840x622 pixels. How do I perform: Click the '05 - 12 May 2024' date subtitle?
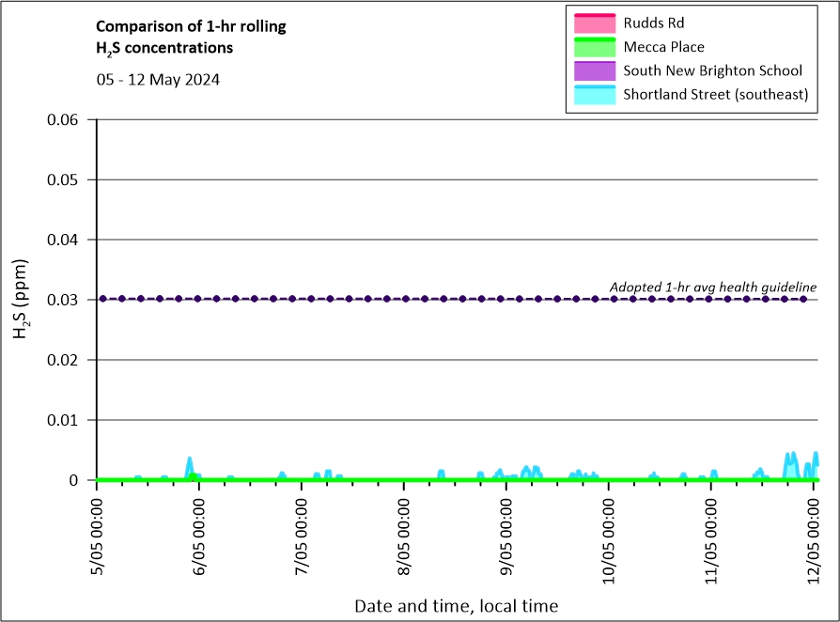[x=158, y=80]
